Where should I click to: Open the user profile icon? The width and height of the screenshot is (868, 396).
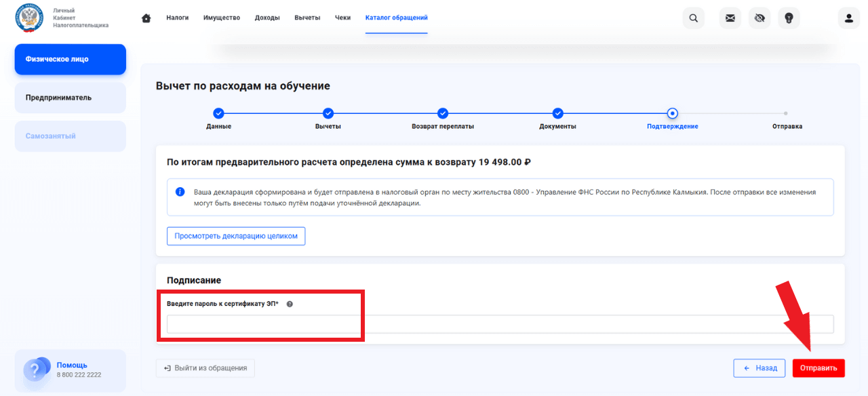(x=848, y=18)
